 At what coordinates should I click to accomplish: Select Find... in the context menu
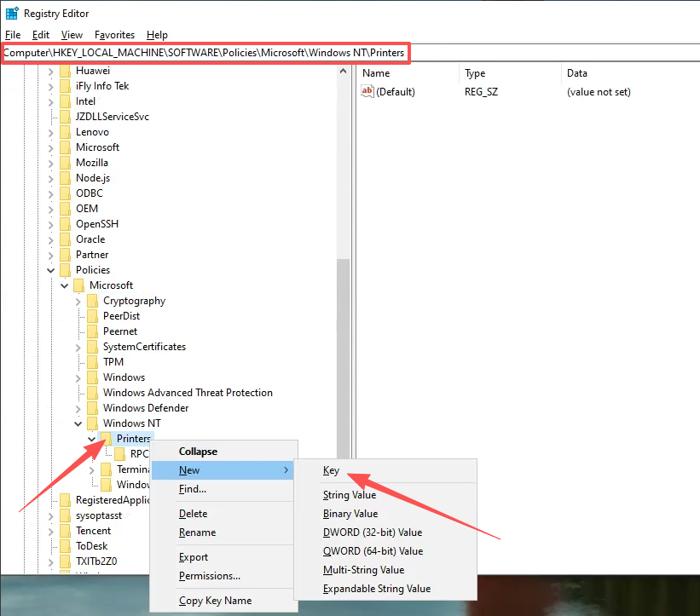(223, 489)
